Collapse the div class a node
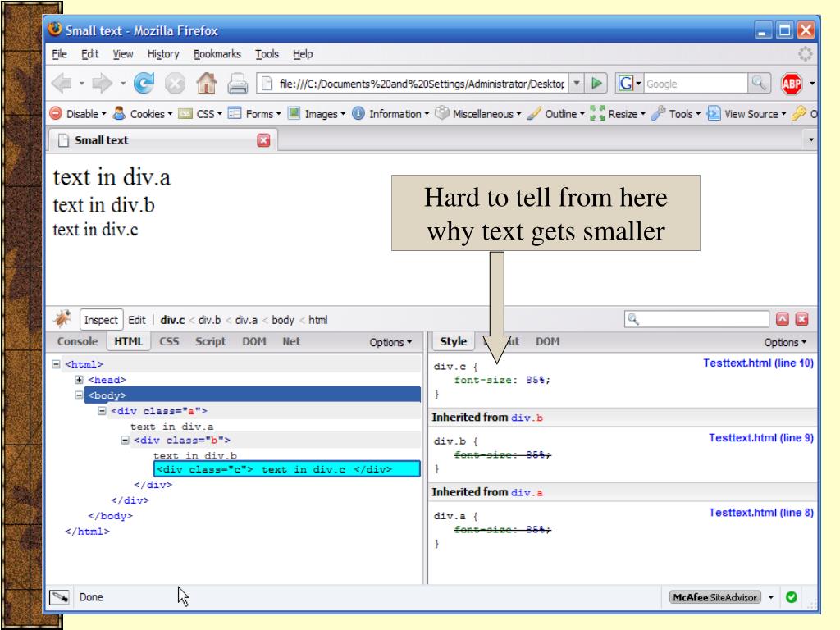The height and width of the screenshot is (630, 840). 102,411
